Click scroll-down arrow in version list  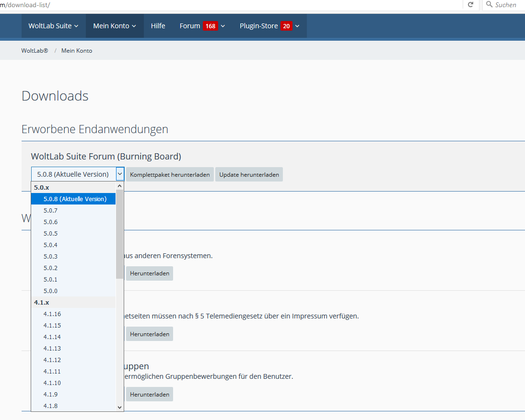(x=120, y=407)
